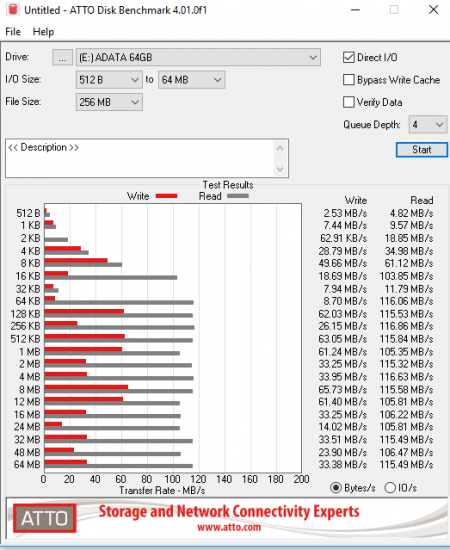Click the 128 KB row label
This screenshot has width=450, height=550.
tap(26, 314)
